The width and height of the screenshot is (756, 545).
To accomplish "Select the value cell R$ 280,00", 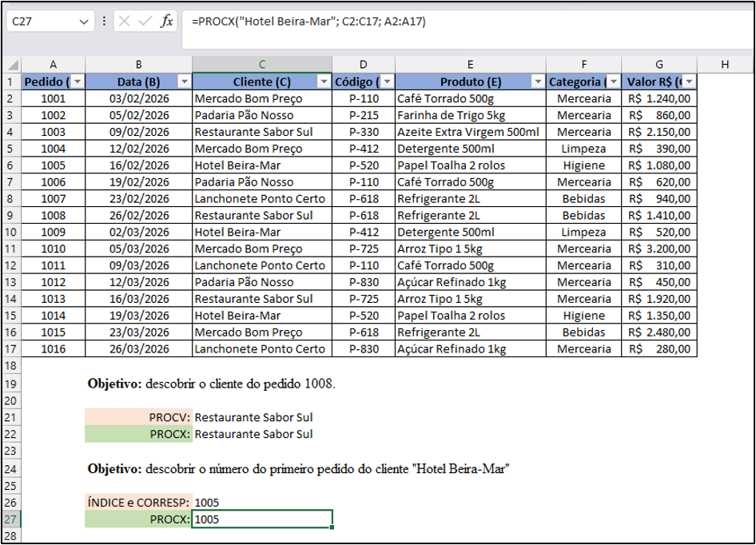I will click(x=659, y=348).
